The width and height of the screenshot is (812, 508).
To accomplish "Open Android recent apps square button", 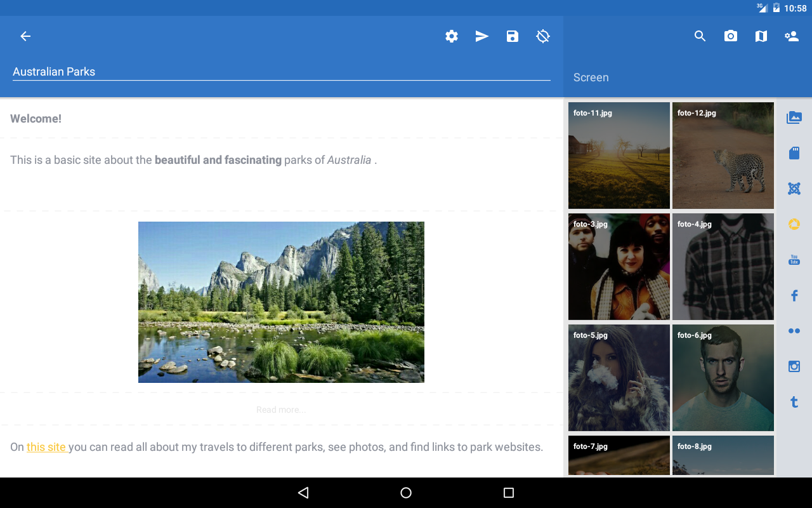I will coord(508,493).
